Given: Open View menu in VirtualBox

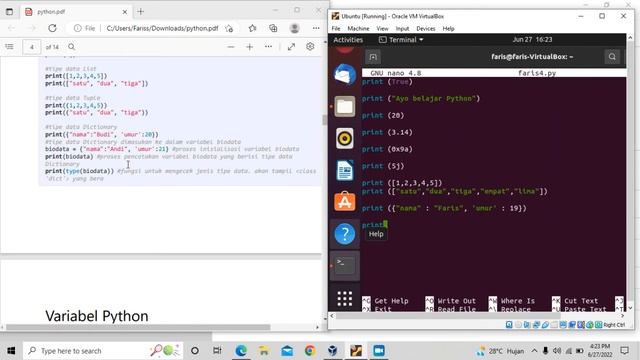Looking at the screenshot, I should [x=382, y=29].
